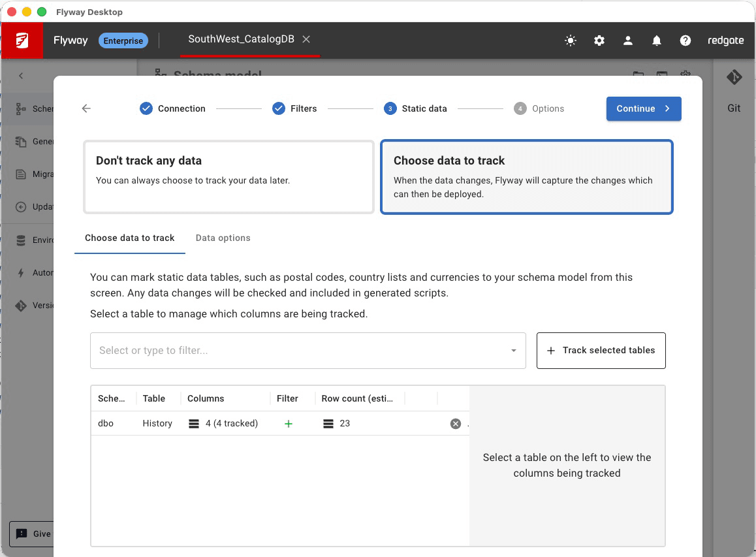Viewport: 756px width, 557px height.
Task: Select the Static data wizard step
Action: coord(416,108)
